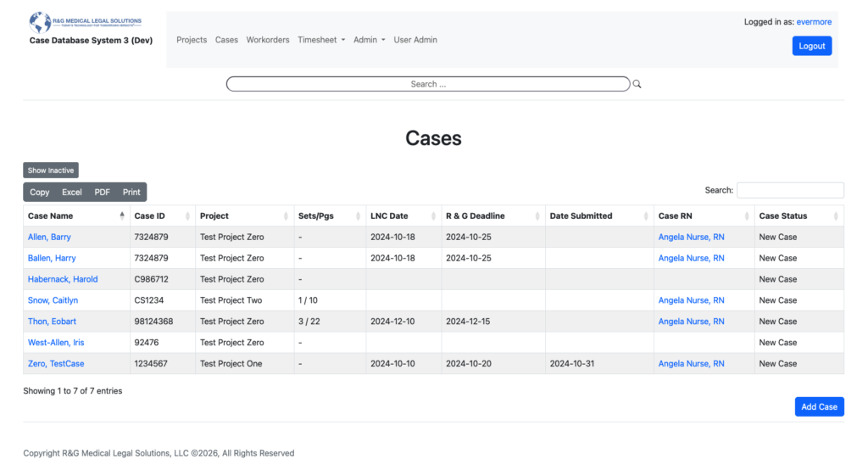Click the Logout button
Screen dimensions: 868x470
click(811, 46)
